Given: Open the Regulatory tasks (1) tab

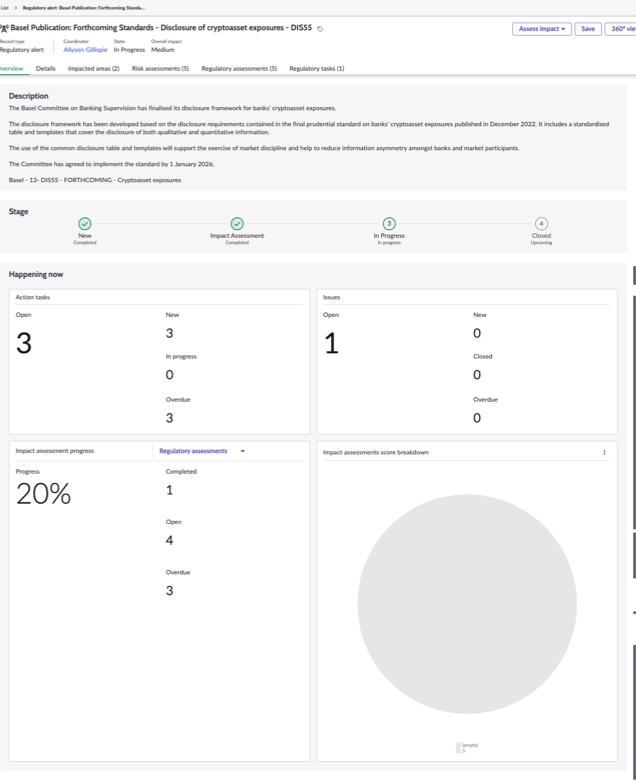Looking at the screenshot, I should pyautogui.click(x=317, y=69).
